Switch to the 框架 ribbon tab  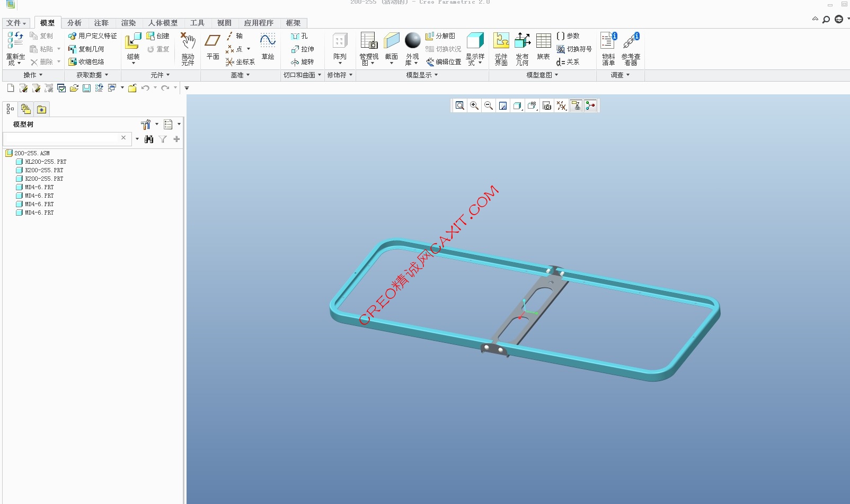[293, 23]
